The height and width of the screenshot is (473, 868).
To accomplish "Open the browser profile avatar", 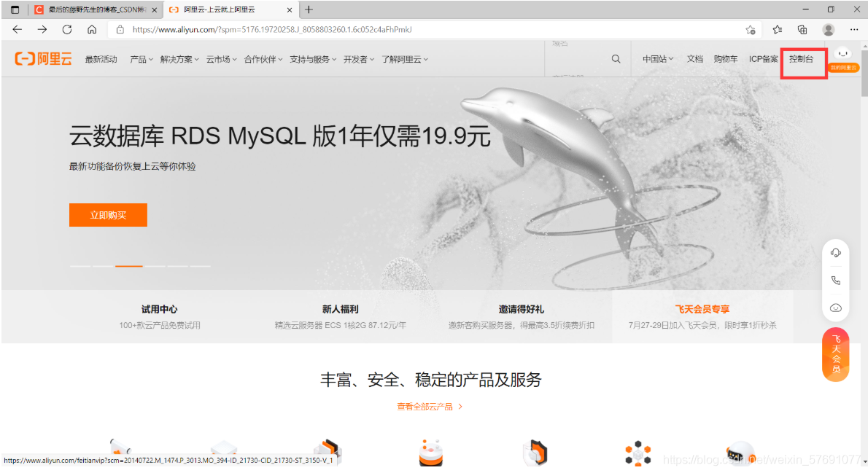I will coord(828,30).
